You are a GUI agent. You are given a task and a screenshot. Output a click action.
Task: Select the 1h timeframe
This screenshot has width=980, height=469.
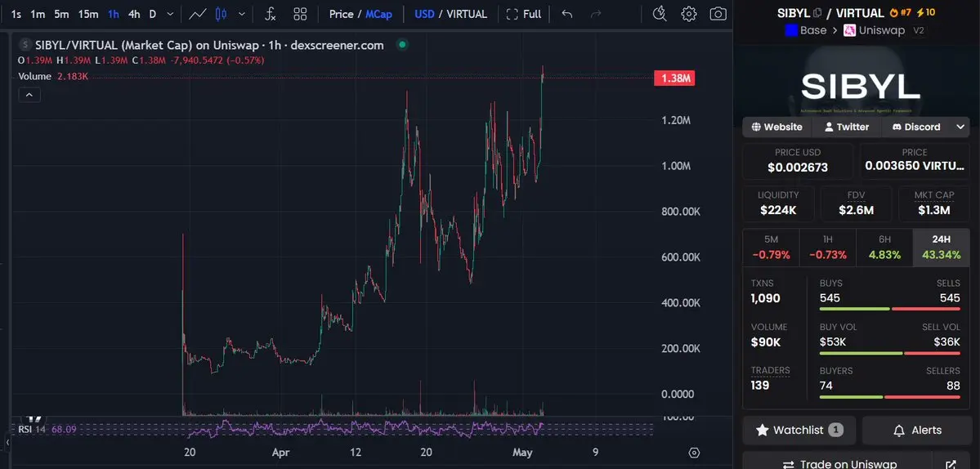pos(113,14)
